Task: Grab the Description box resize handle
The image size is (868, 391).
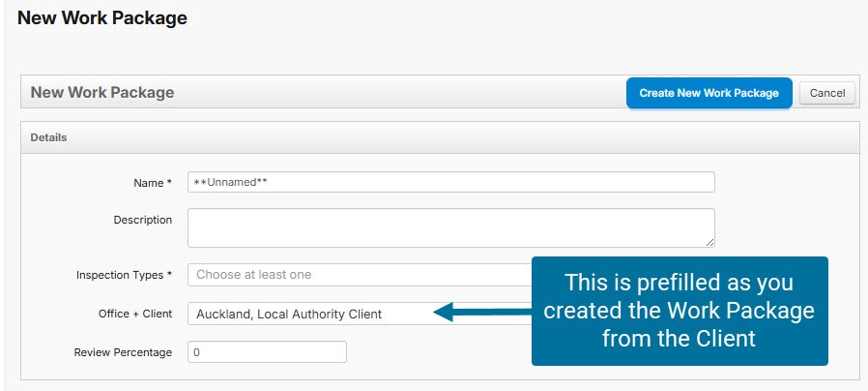Action: tap(709, 242)
